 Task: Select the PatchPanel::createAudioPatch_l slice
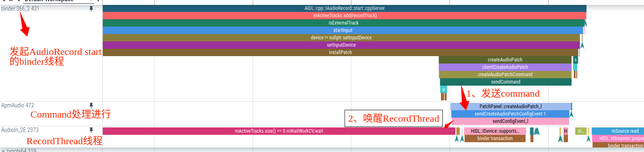(510, 107)
